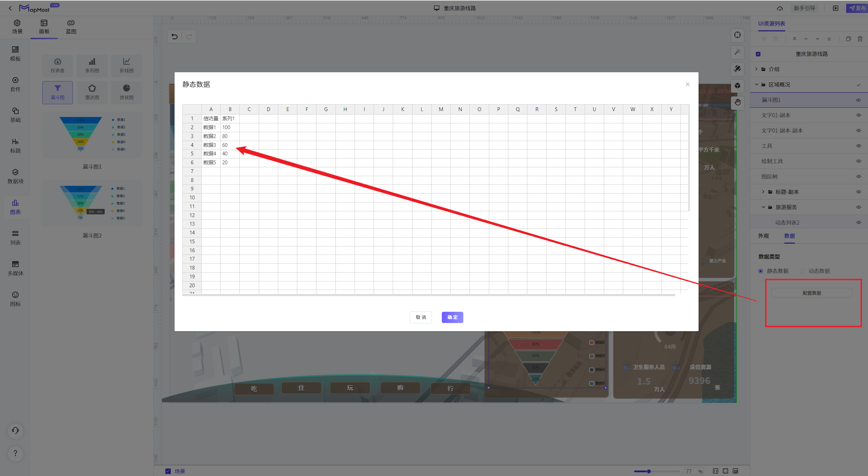Click the preview play icon in top bar
The height and width of the screenshot is (476, 868).
tap(836, 8)
